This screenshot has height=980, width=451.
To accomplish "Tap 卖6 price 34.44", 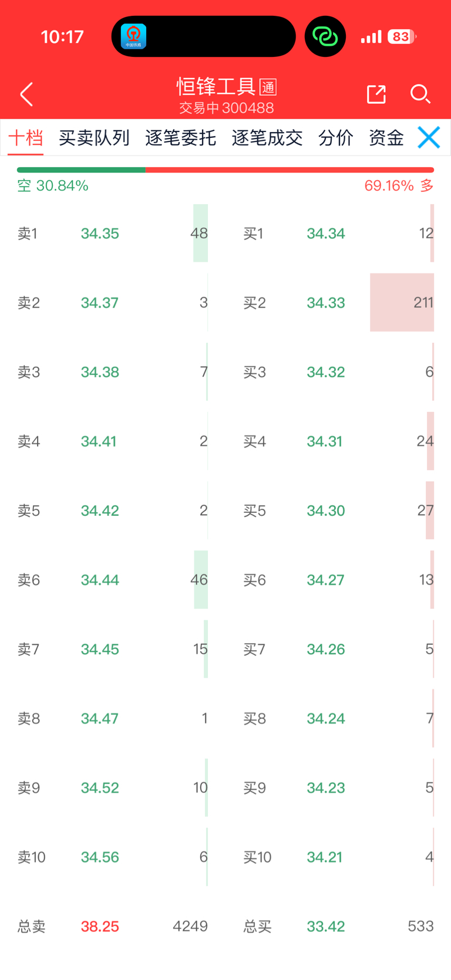I will click(100, 580).
